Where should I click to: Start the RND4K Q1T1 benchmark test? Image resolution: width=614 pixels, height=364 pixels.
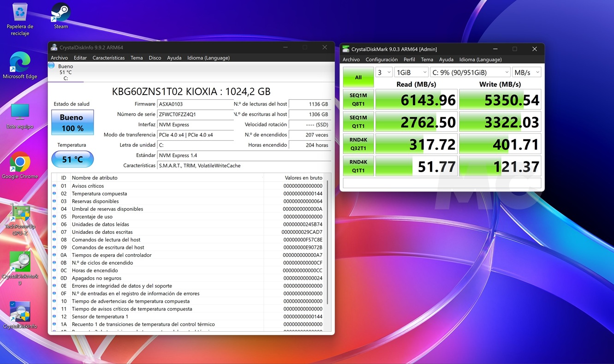click(358, 166)
